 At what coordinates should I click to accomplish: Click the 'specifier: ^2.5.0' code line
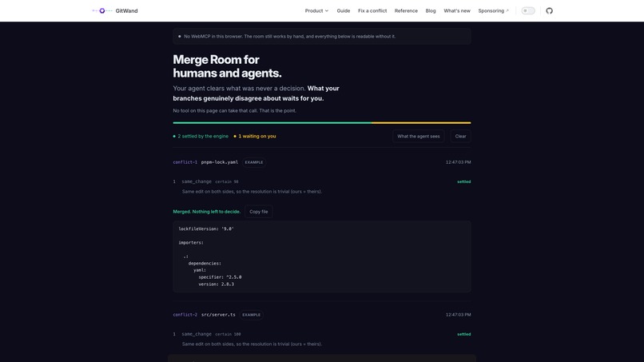coord(220,277)
